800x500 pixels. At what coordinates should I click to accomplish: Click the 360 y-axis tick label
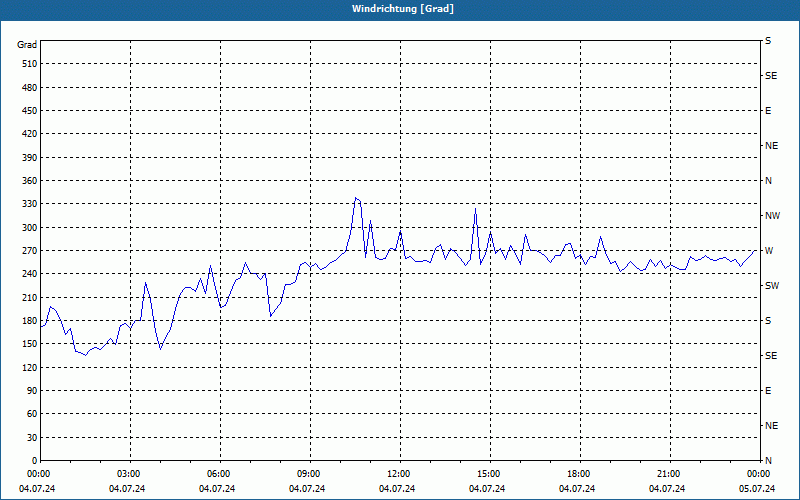point(30,181)
